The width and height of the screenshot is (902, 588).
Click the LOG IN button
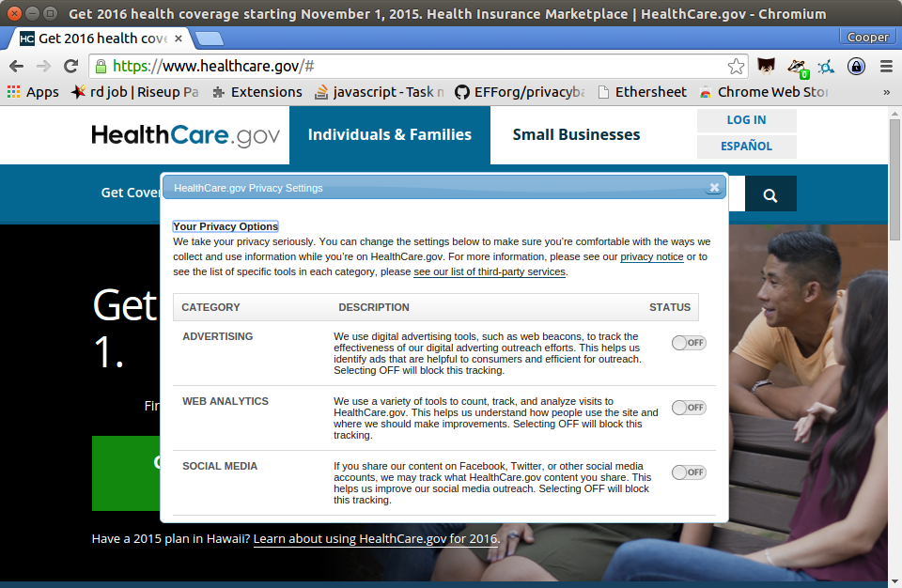[x=746, y=119]
